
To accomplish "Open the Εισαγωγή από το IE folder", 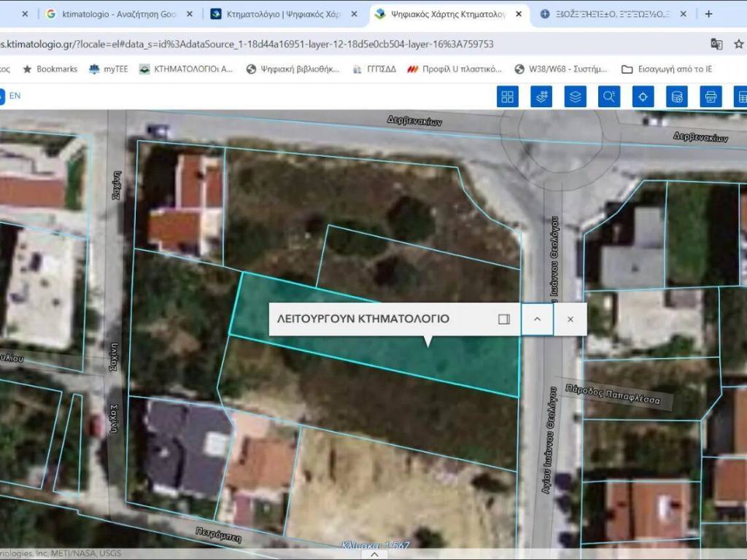I will pyautogui.click(x=666, y=69).
